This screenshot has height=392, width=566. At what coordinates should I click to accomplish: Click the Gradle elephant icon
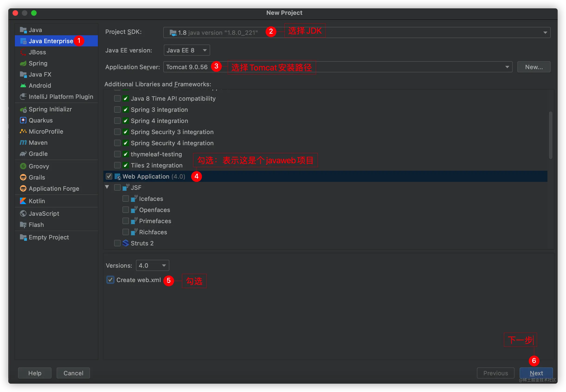point(23,154)
